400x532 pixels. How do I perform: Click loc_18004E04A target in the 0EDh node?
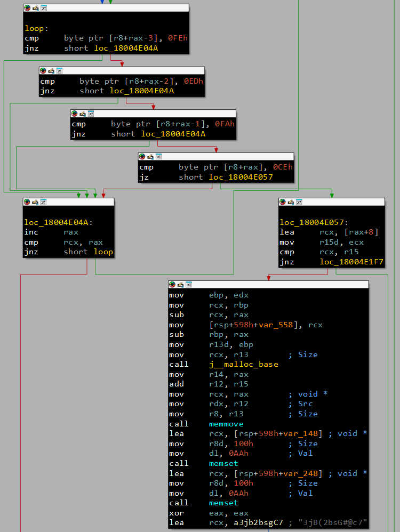(x=141, y=91)
